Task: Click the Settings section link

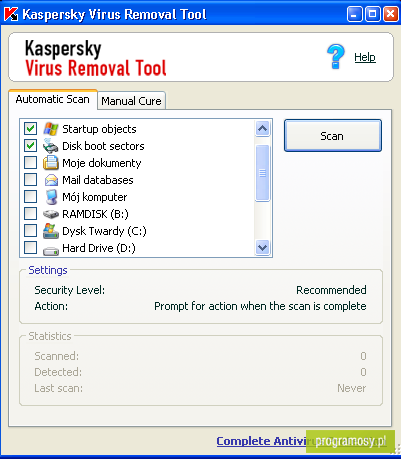Action: pyautogui.click(x=48, y=270)
